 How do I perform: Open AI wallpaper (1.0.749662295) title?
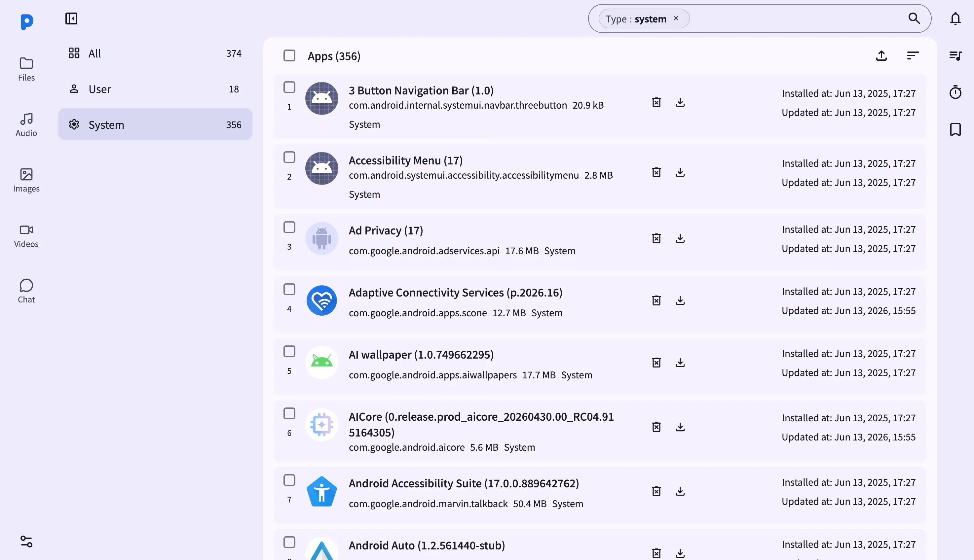pos(421,355)
